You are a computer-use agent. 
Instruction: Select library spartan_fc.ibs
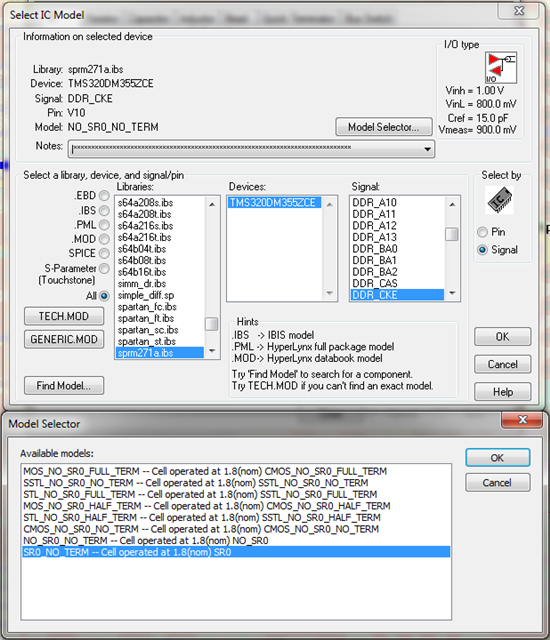tap(160, 307)
